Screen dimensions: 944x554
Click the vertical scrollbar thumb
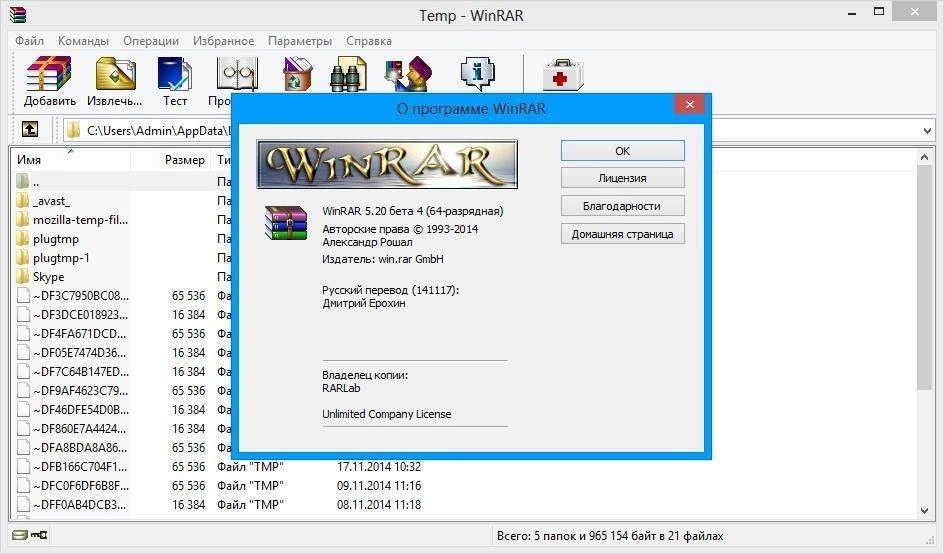coord(925,278)
